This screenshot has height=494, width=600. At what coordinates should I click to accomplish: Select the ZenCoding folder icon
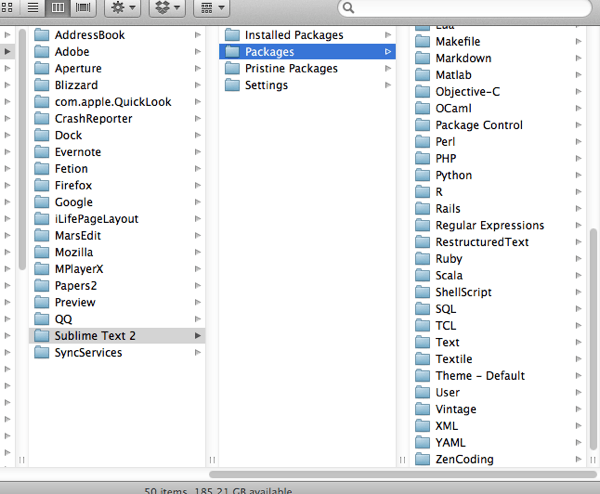pyautogui.click(x=422, y=459)
